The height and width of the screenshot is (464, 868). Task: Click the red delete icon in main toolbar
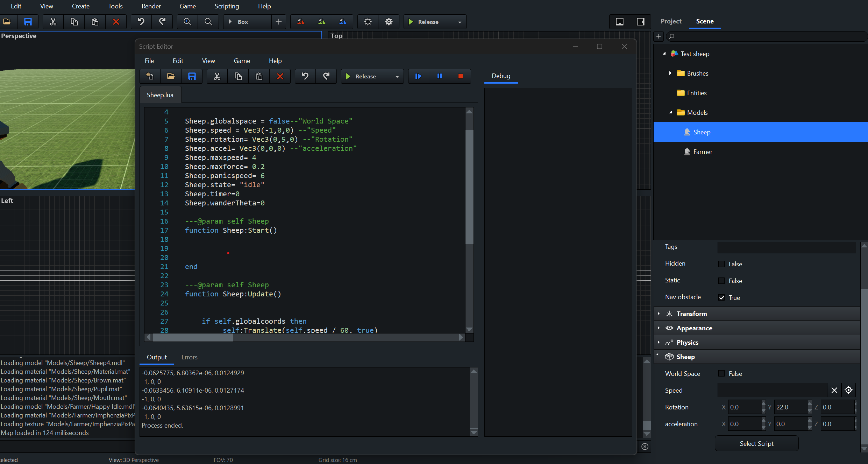(x=116, y=22)
